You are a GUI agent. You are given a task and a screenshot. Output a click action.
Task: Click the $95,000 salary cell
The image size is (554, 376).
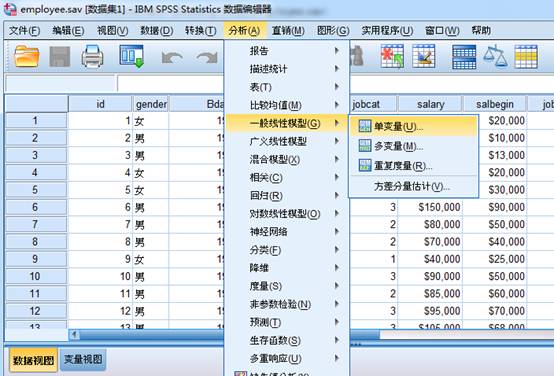(430, 311)
